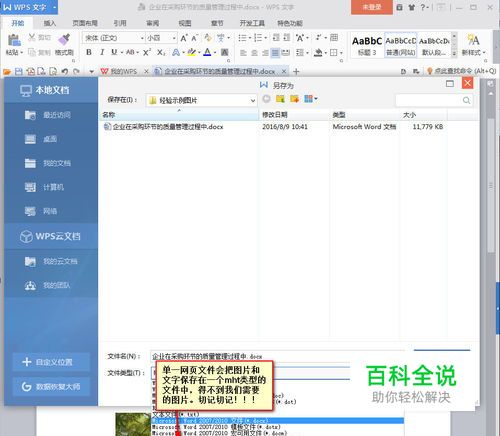Apply superscript X² formatting
This screenshot has width=500, height=436.
point(147,52)
